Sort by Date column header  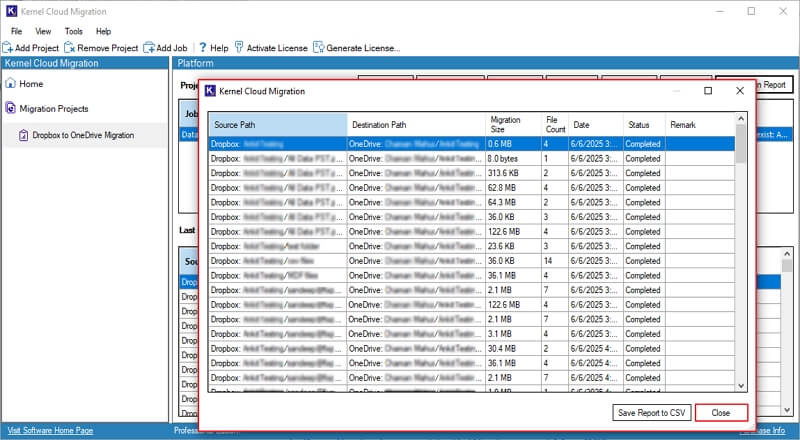[596, 125]
